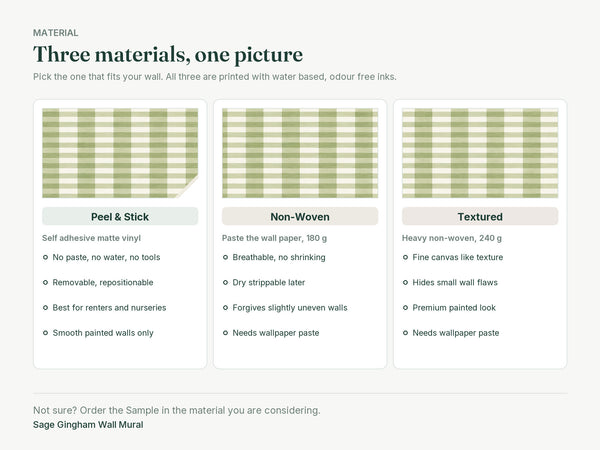The image size is (600, 450).
Task: Click bullet beside 'Premium painted look'
Action: tap(405, 308)
